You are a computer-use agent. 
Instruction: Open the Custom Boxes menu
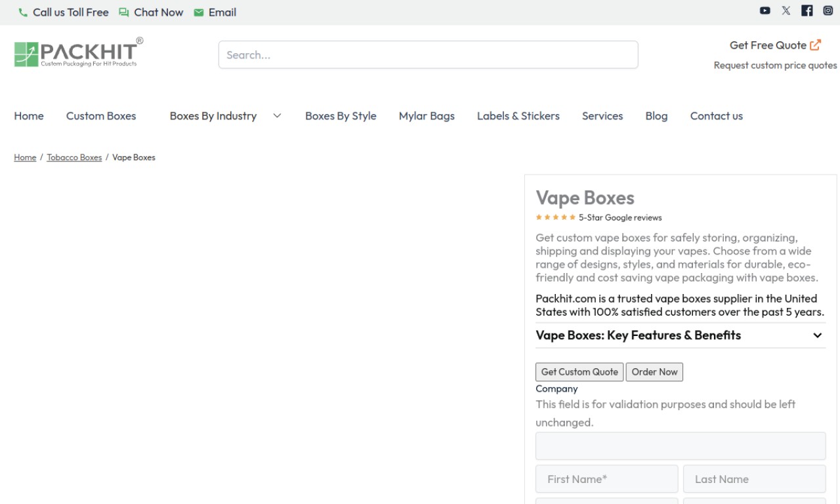[101, 116]
